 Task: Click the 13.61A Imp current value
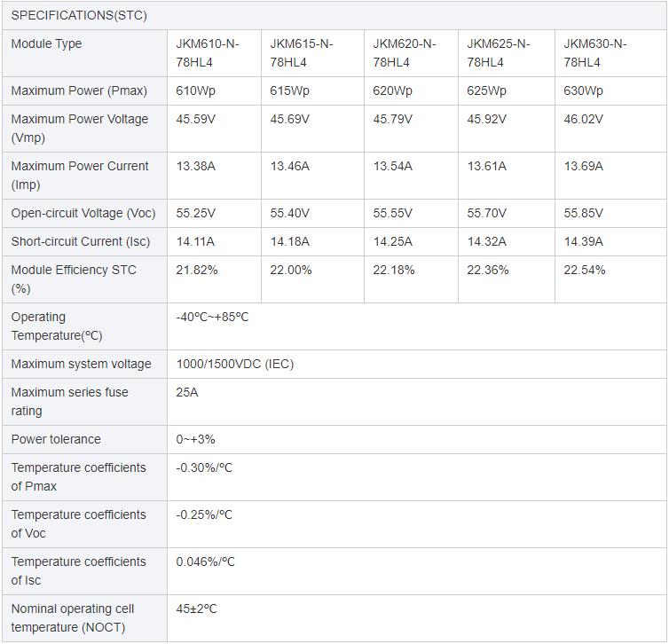click(x=487, y=166)
